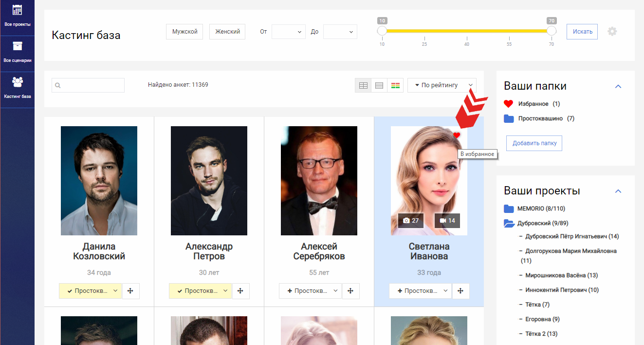Go to Все проекты section
Image resolution: width=644 pixels, height=345 pixels.
tap(17, 18)
